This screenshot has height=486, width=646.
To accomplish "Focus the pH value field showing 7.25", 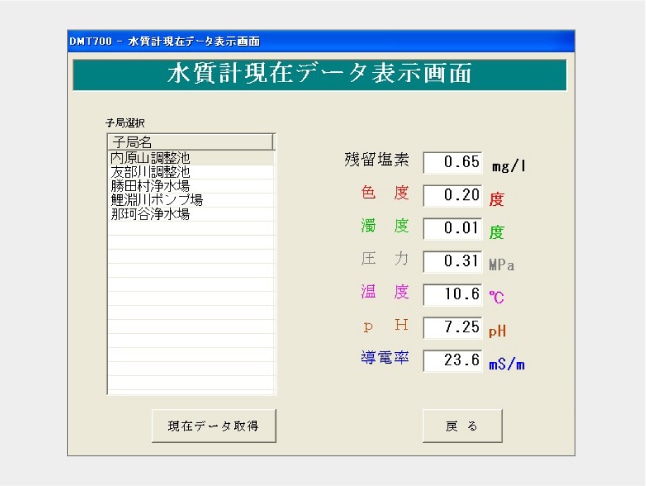I will pos(453,327).
